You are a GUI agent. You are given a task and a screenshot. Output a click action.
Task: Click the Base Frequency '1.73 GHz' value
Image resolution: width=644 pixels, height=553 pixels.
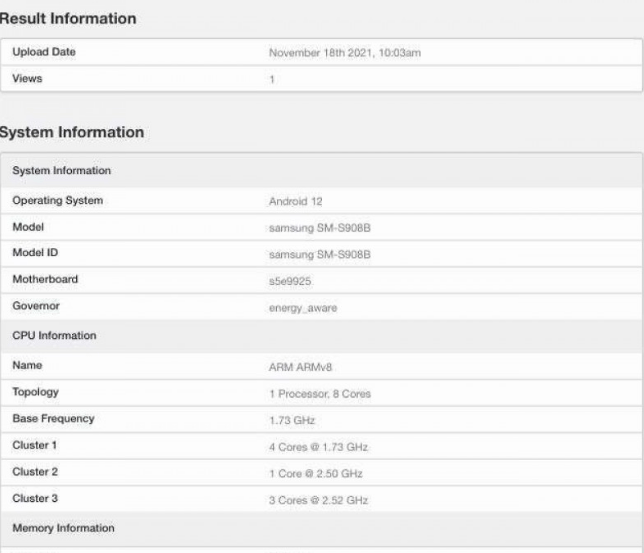click(x=292, y=420)
